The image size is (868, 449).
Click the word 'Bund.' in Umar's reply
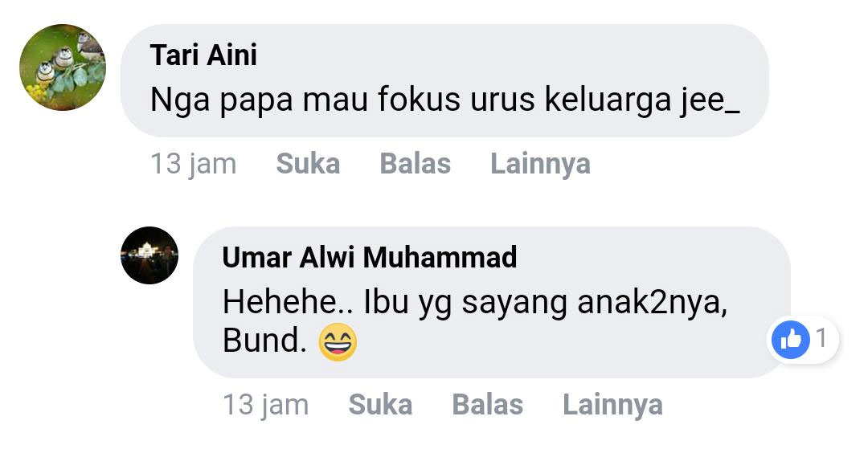click(x=264, y=341)
